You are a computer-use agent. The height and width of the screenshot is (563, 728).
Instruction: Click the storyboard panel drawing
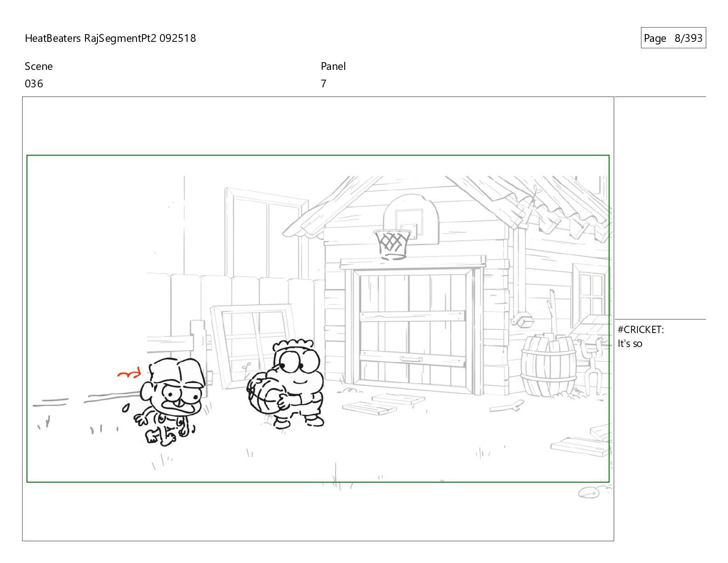point(318,319)
